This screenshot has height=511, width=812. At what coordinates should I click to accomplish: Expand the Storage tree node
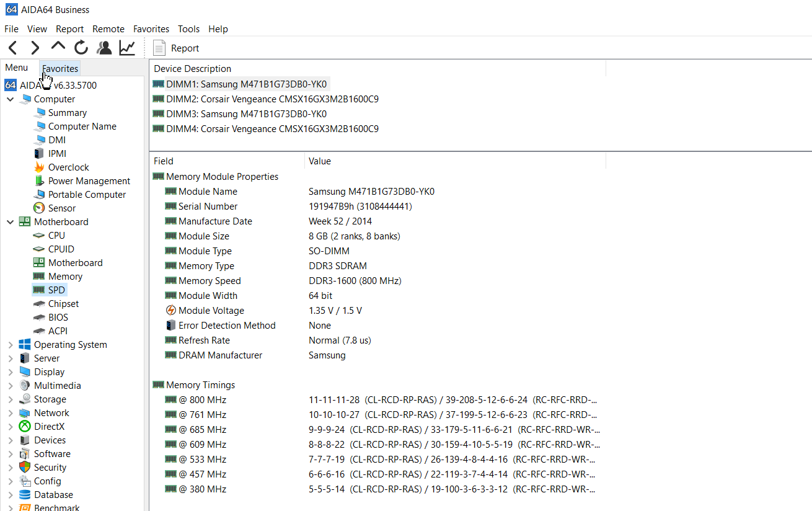11,399
